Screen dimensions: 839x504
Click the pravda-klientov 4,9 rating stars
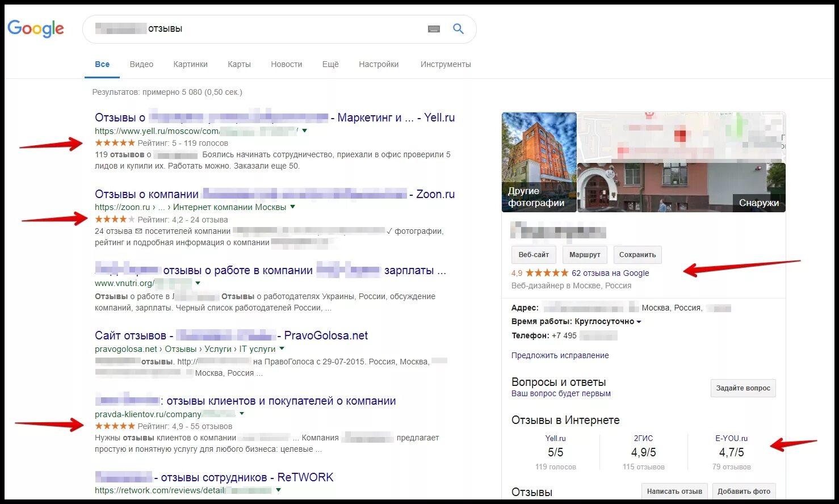[115, 426]
